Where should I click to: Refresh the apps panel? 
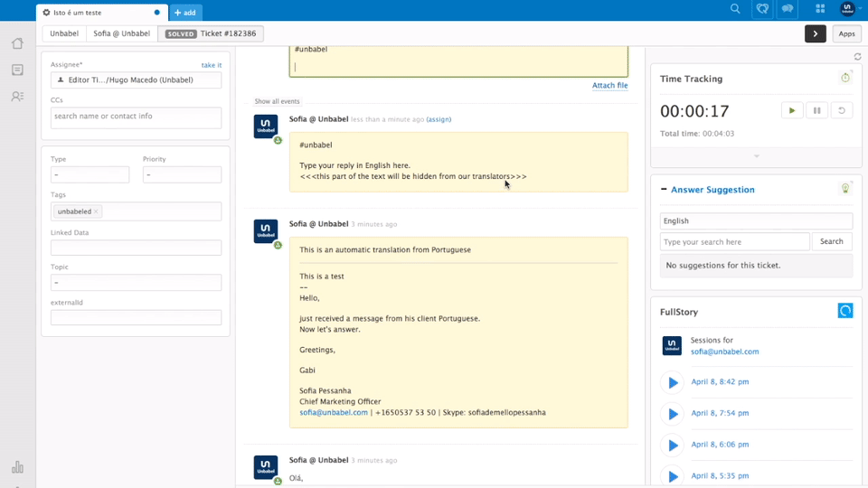[x=857, y=56]
